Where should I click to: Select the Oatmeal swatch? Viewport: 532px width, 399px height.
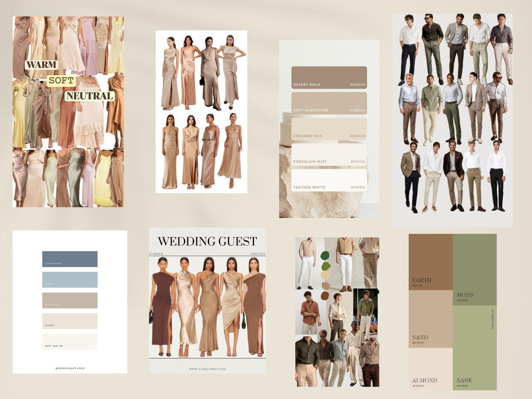pyautogui.click(x=70, y=300)
